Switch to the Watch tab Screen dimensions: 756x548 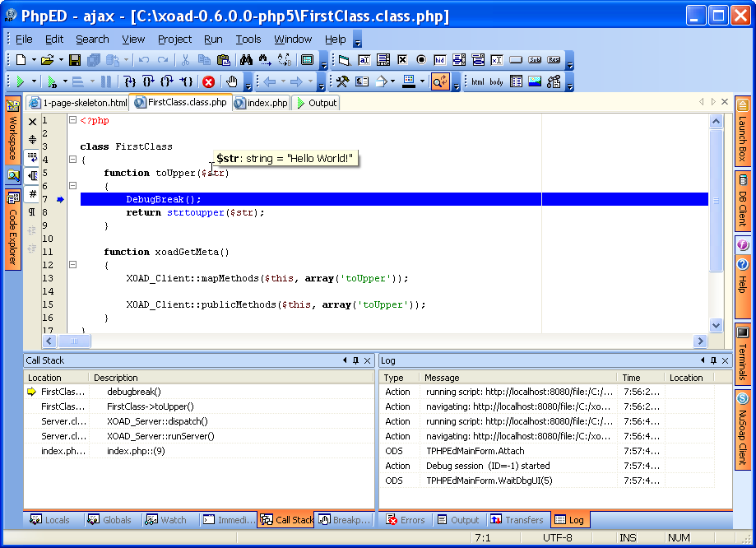[166, 519]
